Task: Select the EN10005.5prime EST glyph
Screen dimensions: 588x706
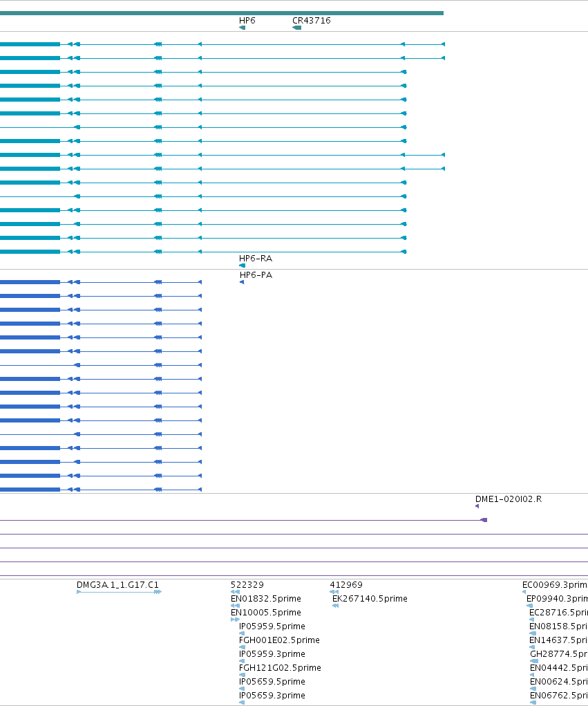Action: [x=235, y=620]
